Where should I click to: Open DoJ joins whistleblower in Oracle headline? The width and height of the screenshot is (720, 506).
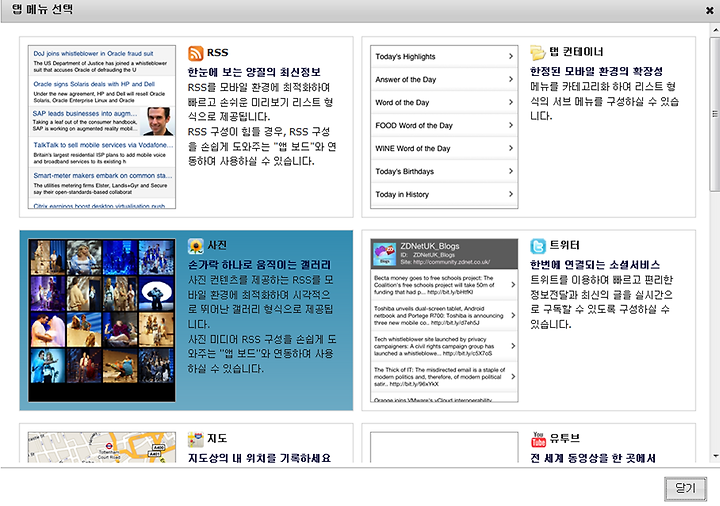click(93, 54)
